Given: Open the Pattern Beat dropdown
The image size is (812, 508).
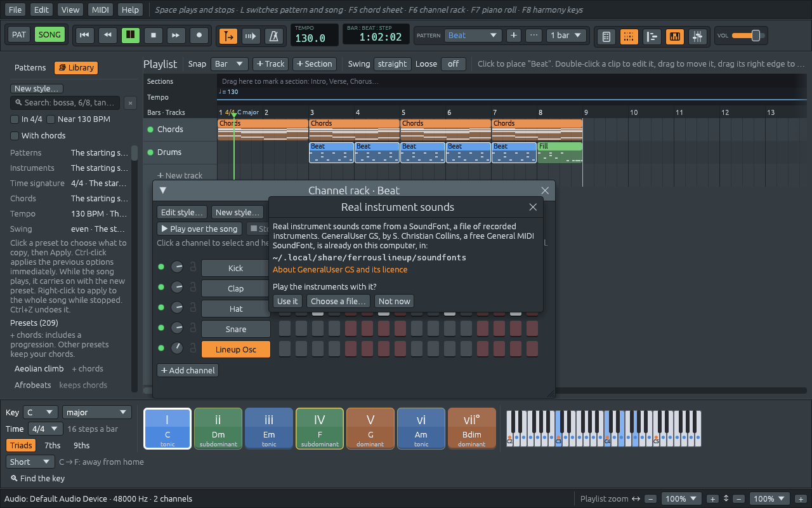Looking at the screenshot, I should click(x=473, y=36).
